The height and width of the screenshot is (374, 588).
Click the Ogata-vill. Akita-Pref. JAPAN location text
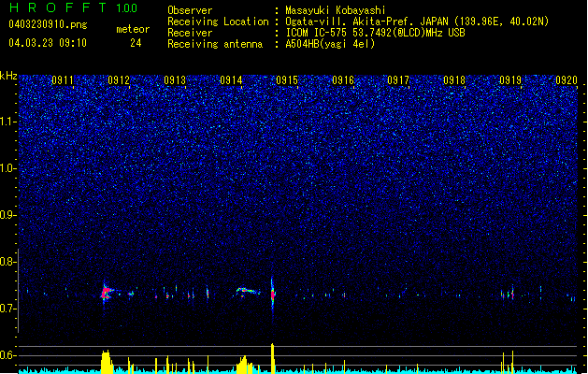417,22
